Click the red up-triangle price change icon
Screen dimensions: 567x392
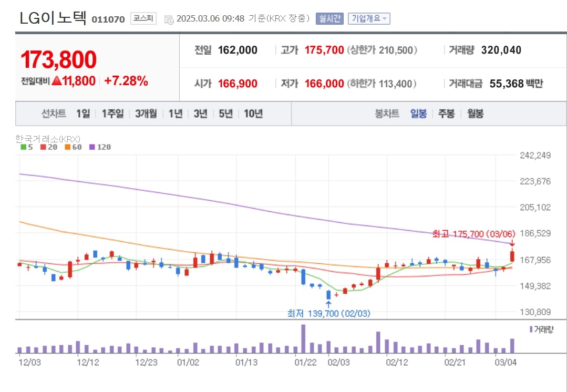[x=56, y=80]
